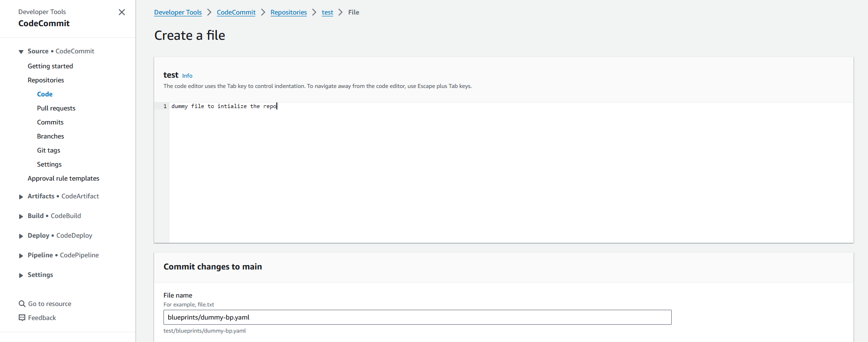Click the Go to resource search icon
The image size is (868, 342).
click(22, 304)
